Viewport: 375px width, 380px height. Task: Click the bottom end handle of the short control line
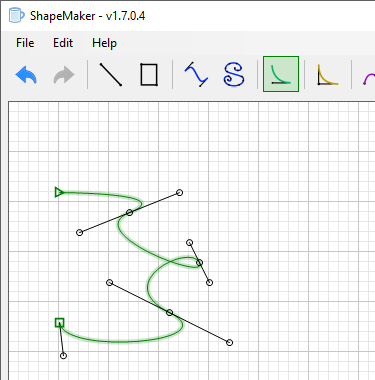point(209,282)
